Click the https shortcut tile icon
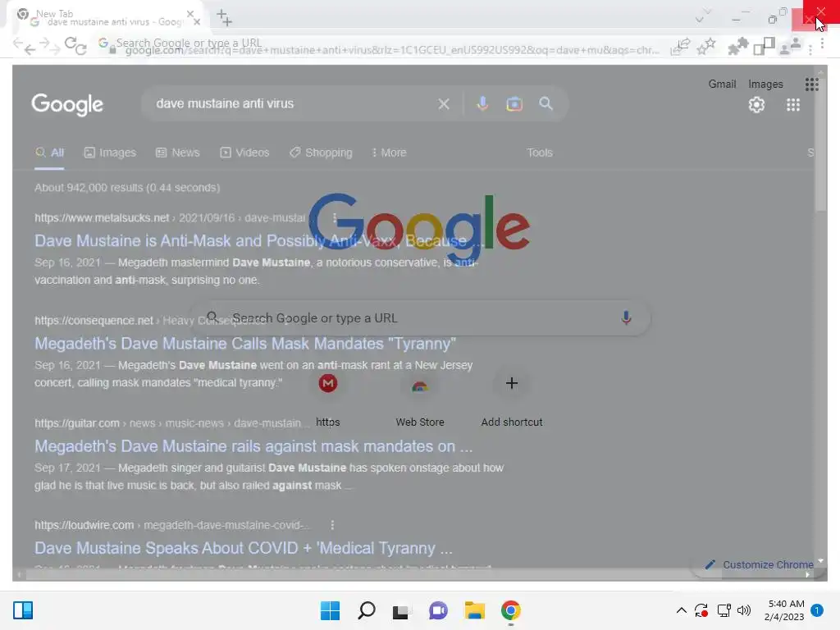The height and width of the screenshot is (630, 840). point(328,383)
